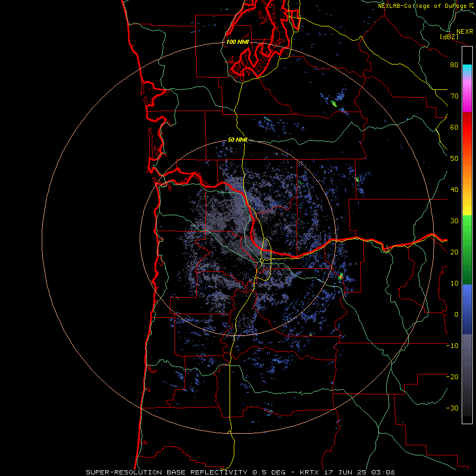Click the 80 value on dBZ scale
Viewport: 476px width, 476px height.
click(454, 65)
